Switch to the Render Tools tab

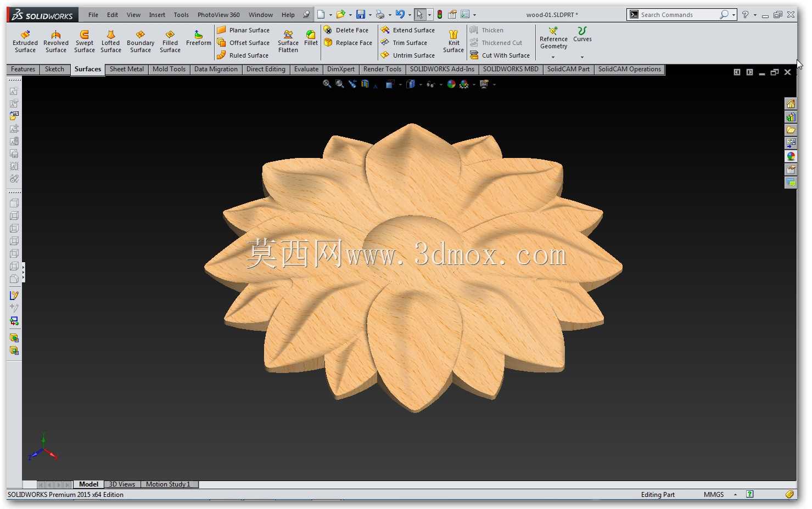coord(382,69)
